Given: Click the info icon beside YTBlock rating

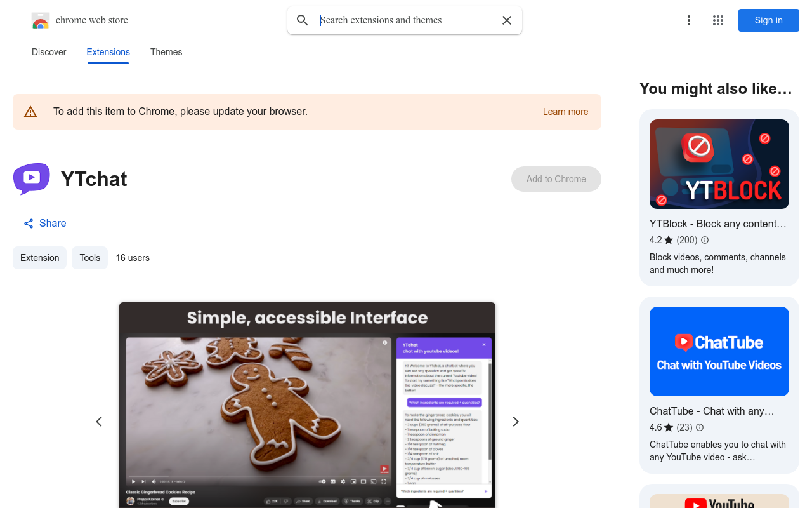Looking at the screenshot, I should [705, 240].
